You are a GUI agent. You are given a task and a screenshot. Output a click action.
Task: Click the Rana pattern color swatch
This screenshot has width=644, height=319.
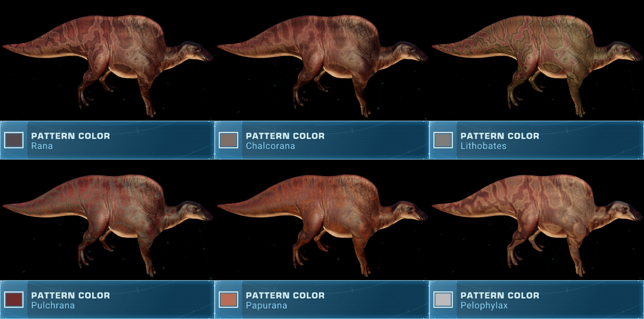point(14,140)
